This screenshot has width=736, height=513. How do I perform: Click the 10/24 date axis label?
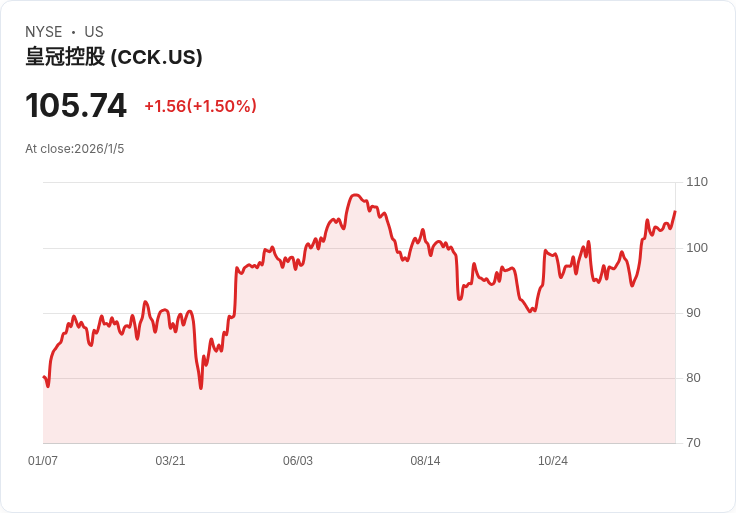(552, 461)
